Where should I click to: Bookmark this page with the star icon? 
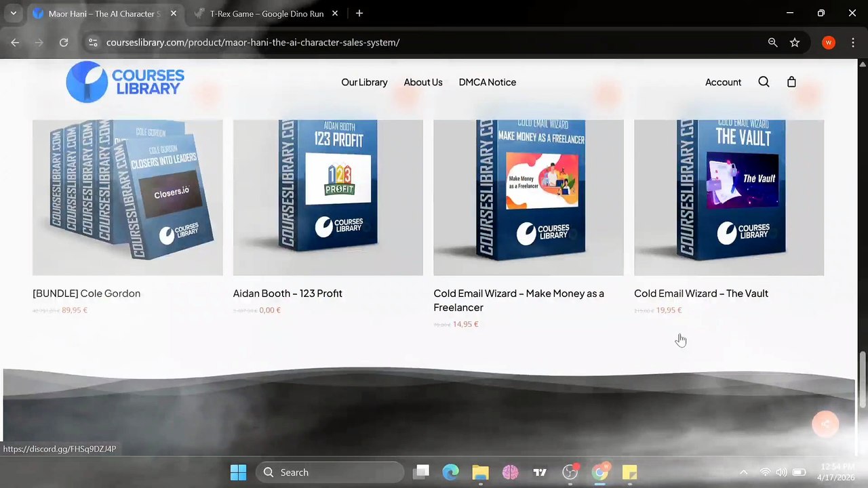pyautogui.click(x=795, y=42)
